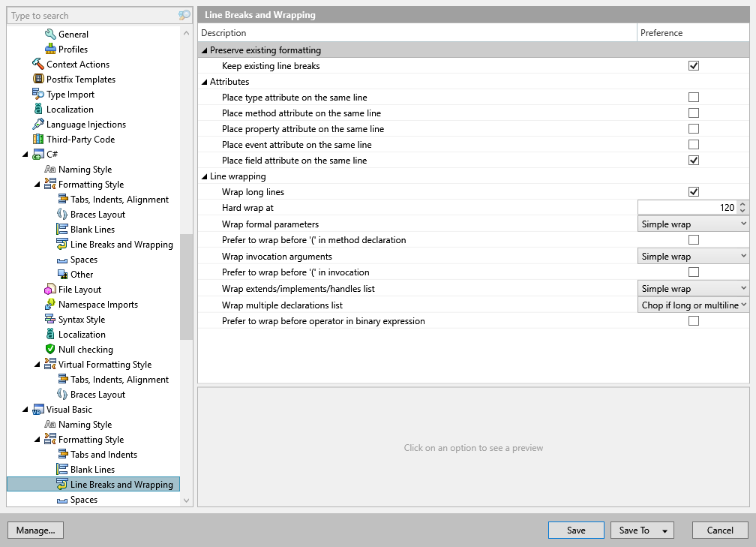Click in the Type to search field
The width and height of the screenshot is (756, 547).
[93, 16]
